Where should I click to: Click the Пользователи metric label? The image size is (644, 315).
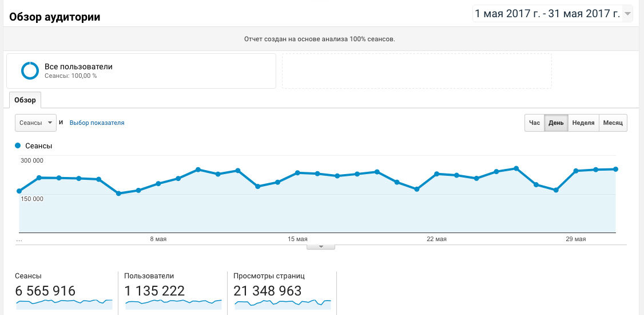pyautogui.click(x=149, y=276)
